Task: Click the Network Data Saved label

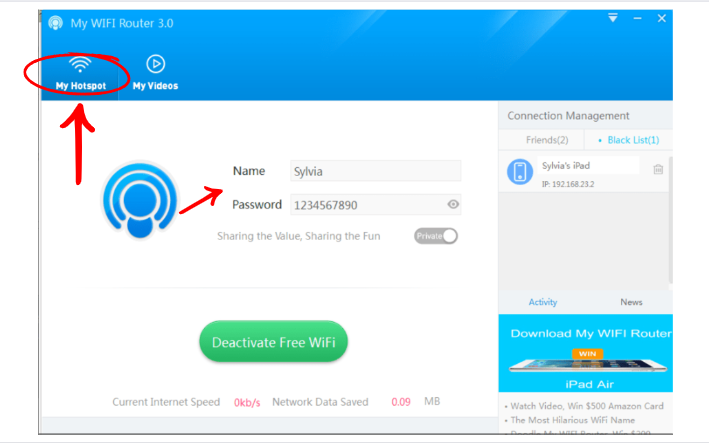Action: click(x=320, y=402)
